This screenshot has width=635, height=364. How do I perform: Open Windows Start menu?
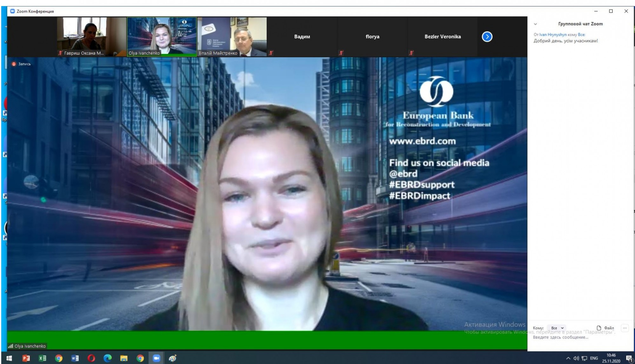(9, 358)
